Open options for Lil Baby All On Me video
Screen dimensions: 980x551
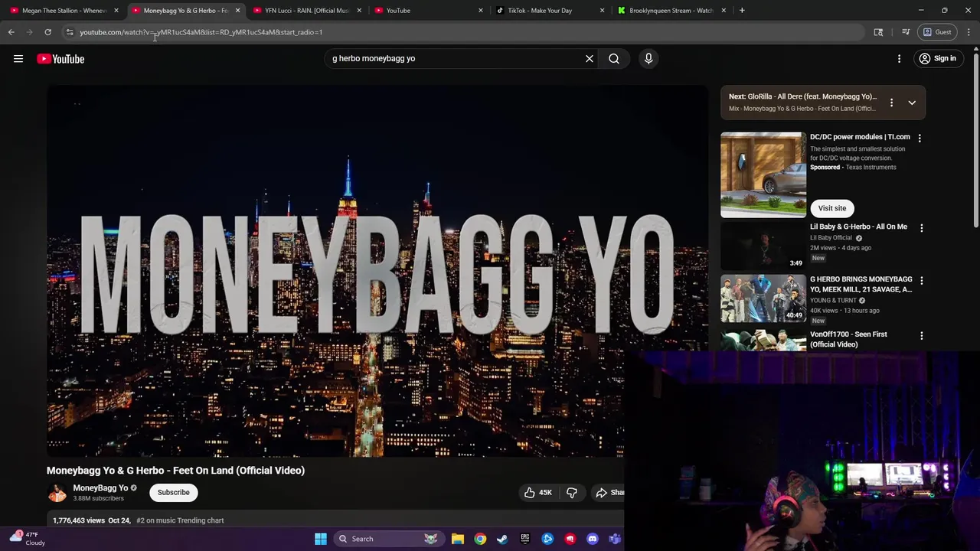(x=922, y=228)
